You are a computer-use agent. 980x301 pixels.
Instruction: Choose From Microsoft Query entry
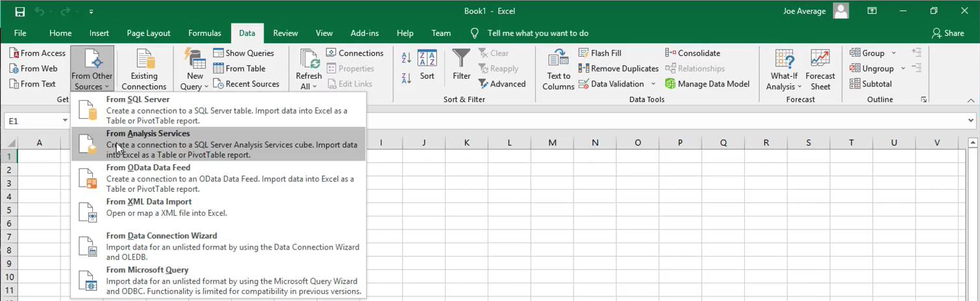218,280
